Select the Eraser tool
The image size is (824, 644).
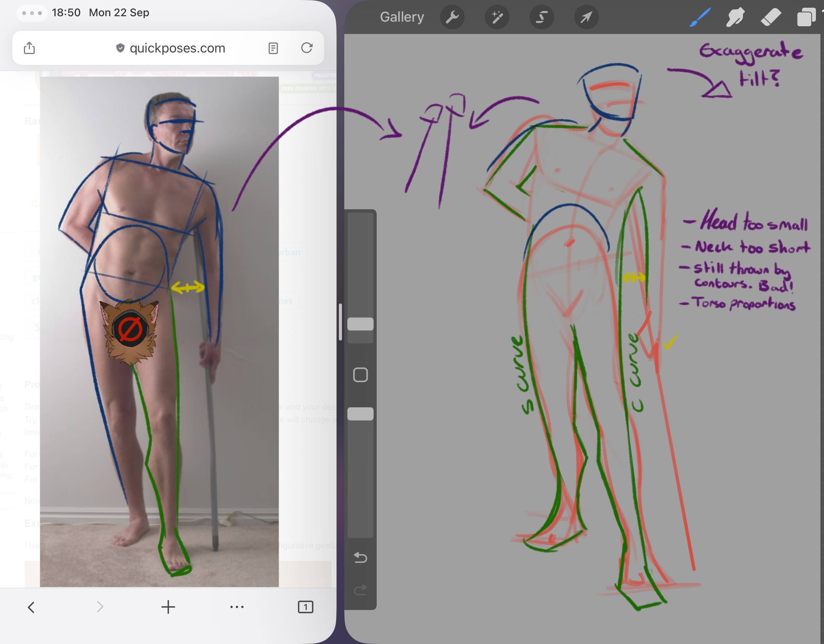(770, 17)
